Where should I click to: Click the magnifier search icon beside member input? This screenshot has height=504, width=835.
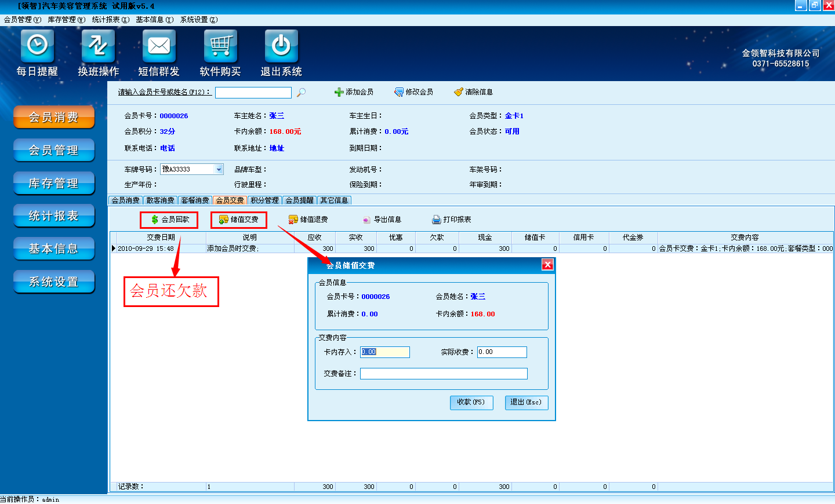click(x=301, y=93)
